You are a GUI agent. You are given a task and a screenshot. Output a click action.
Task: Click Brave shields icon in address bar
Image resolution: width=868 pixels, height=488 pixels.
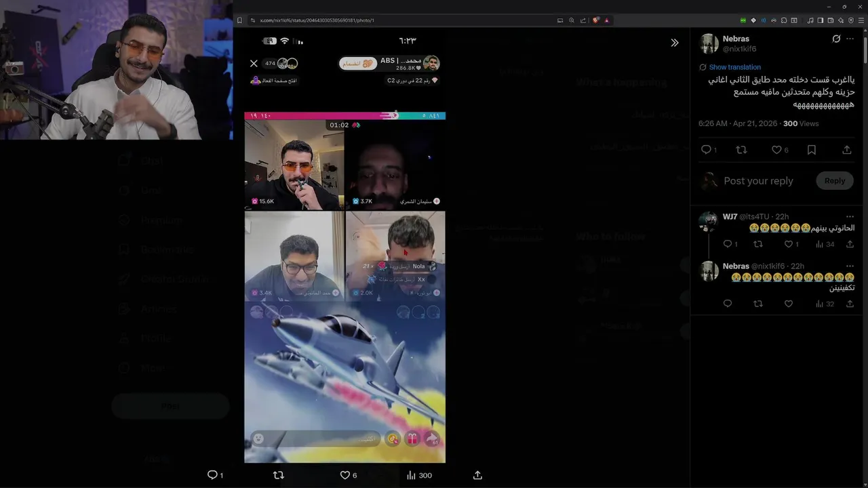click(x=595, y=20)
